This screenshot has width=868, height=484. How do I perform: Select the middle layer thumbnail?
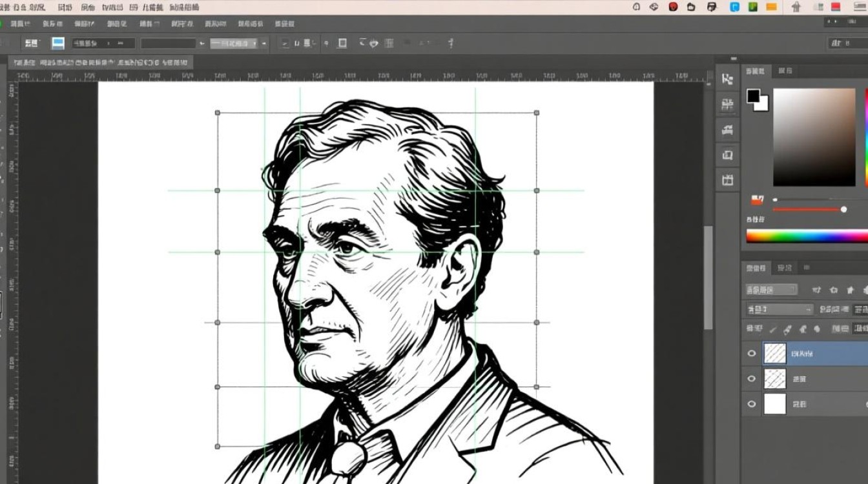(775, 379)
